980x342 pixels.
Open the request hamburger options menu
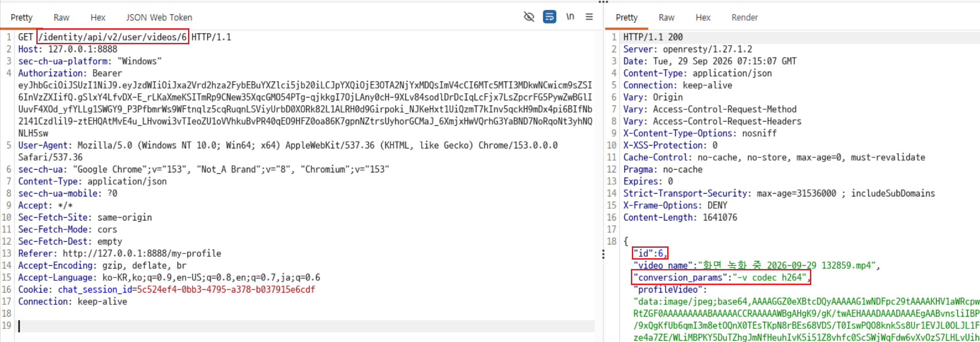click(589, 17)
